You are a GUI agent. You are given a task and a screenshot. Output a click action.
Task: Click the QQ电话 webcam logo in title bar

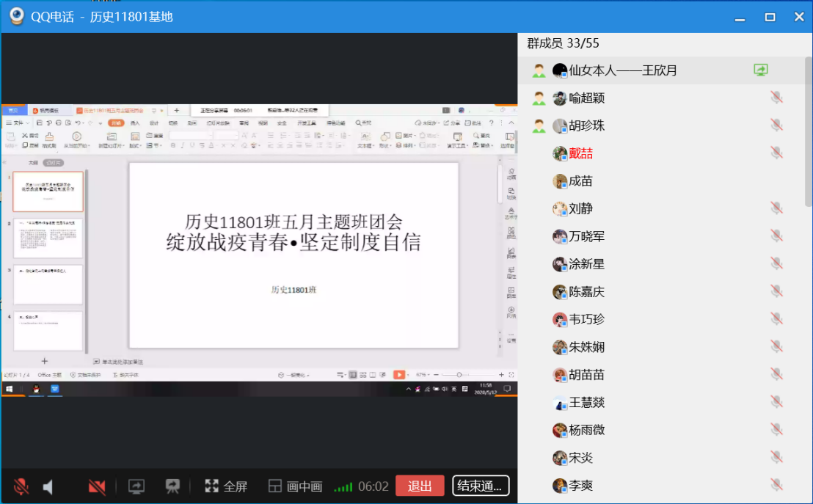point(16,16)
